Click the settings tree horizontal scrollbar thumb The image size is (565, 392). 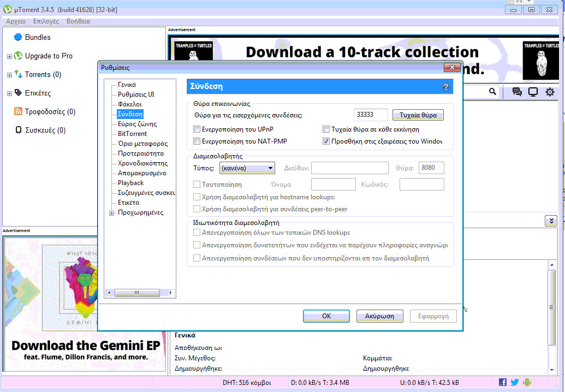(x=137, y=293)
